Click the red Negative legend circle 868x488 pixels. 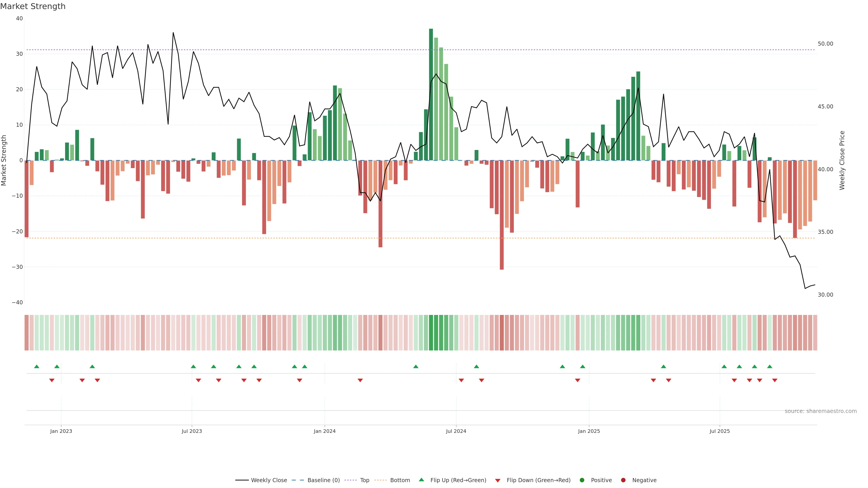(623, 480)
